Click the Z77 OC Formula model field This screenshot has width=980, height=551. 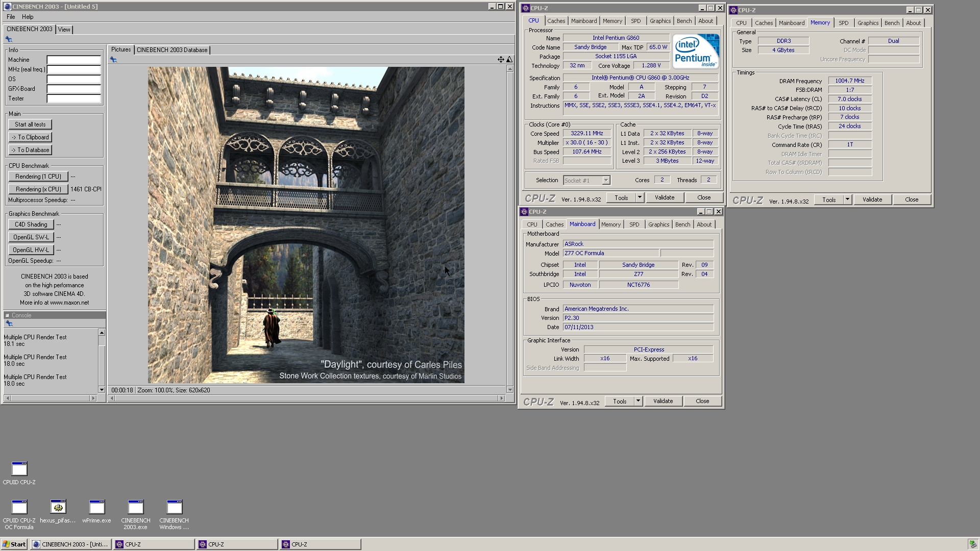(610, 253)
